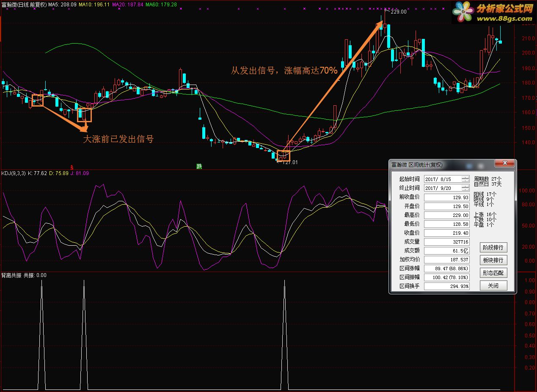This screenshot has height=392, width=537.
Task: Dismiss dialog with 关闭 button
Action: tap(493, 285)
